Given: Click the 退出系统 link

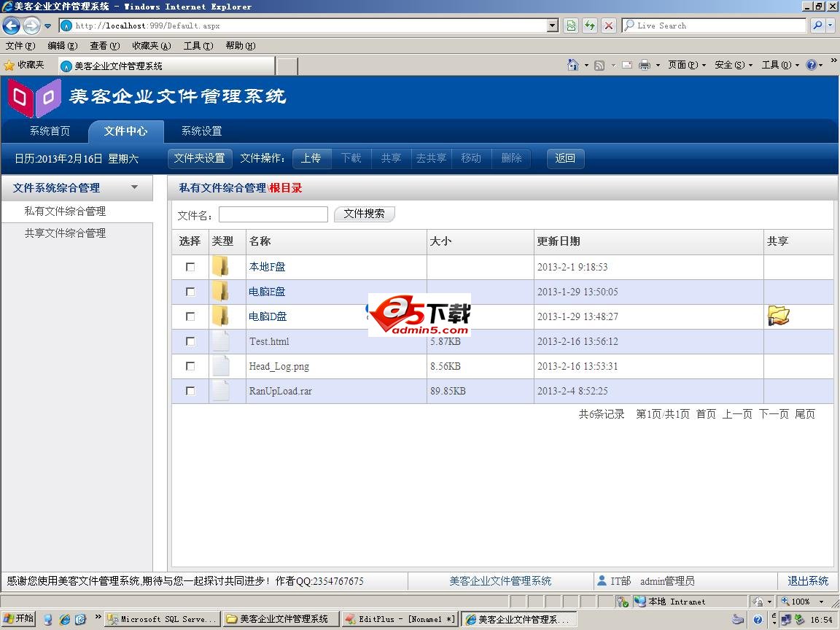Looking at the screenshot, I should point(808,580).
